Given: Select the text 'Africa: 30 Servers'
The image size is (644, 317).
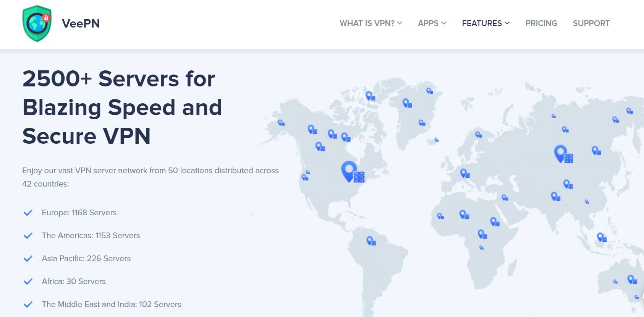Looking at the screenshot, I should tap(74, 281).
